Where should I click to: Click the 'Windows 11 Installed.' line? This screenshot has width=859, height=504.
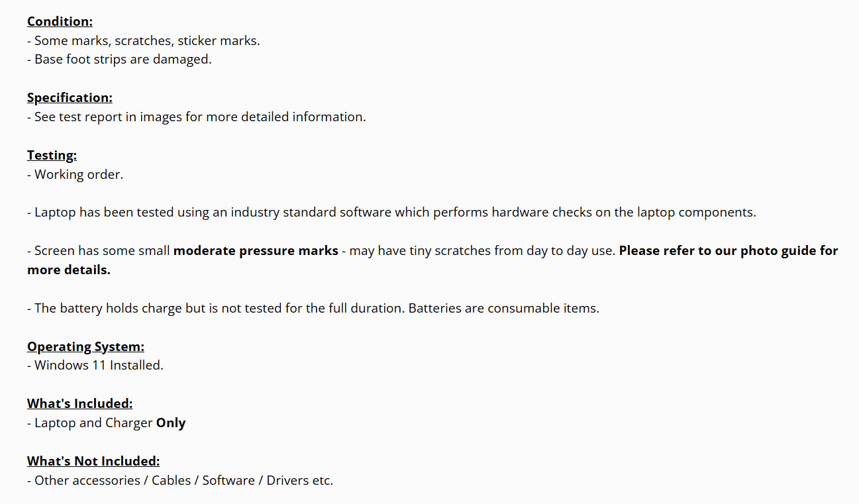(95, 365)
